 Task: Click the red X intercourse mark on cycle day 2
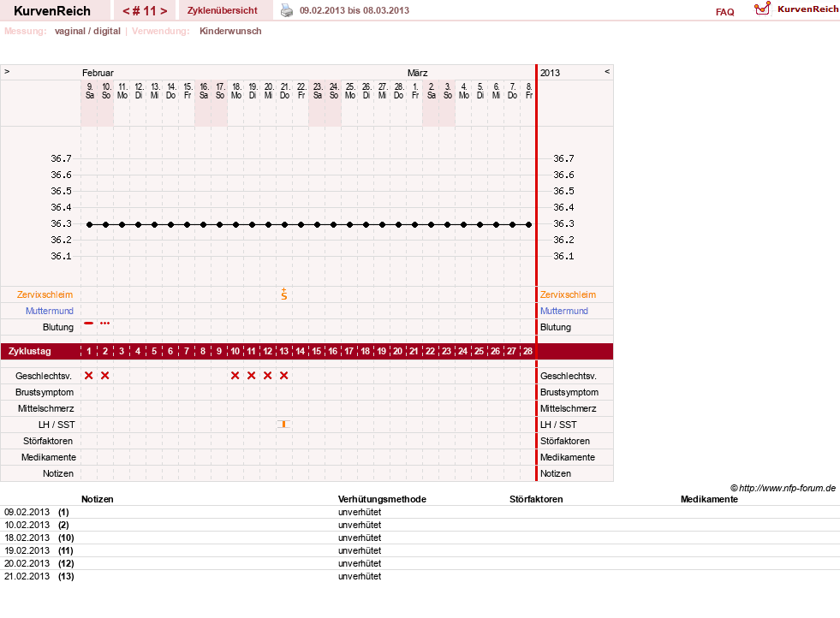105,376
